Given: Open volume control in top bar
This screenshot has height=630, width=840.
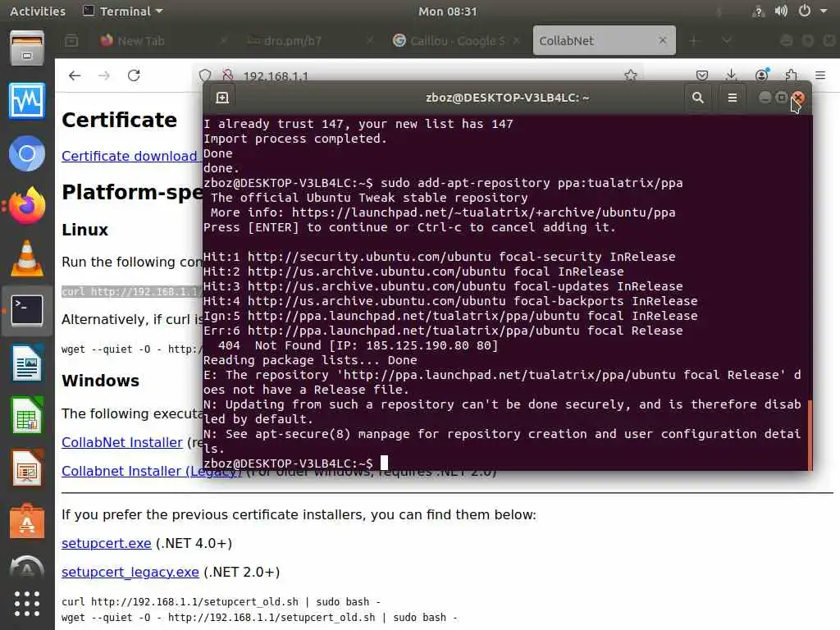Looking at the screenshot, I should tap(781, 11).
